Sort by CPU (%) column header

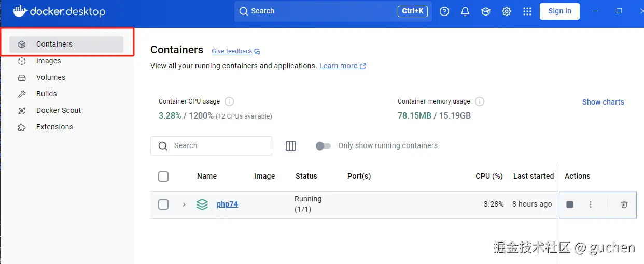(489, 177)
